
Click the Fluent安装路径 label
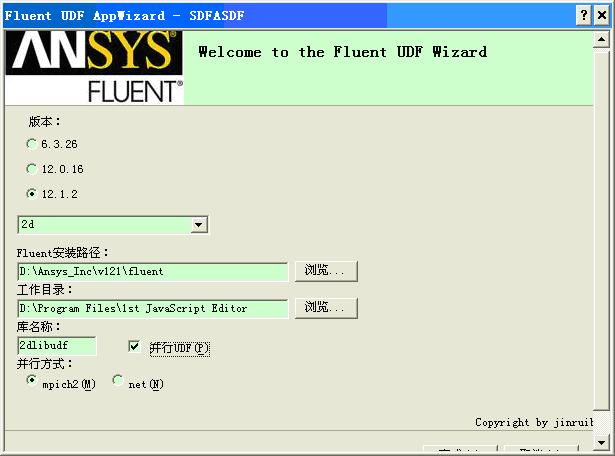click(x=62, y=253)
